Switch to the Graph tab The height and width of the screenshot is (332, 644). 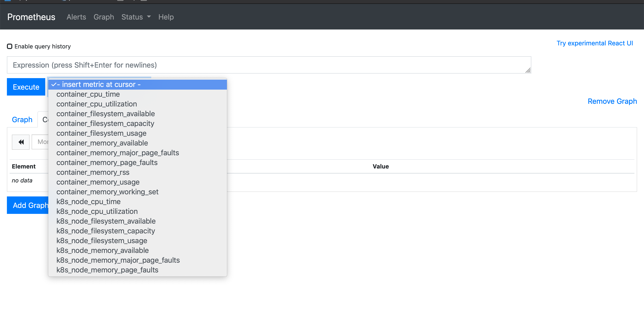point(22,120)
